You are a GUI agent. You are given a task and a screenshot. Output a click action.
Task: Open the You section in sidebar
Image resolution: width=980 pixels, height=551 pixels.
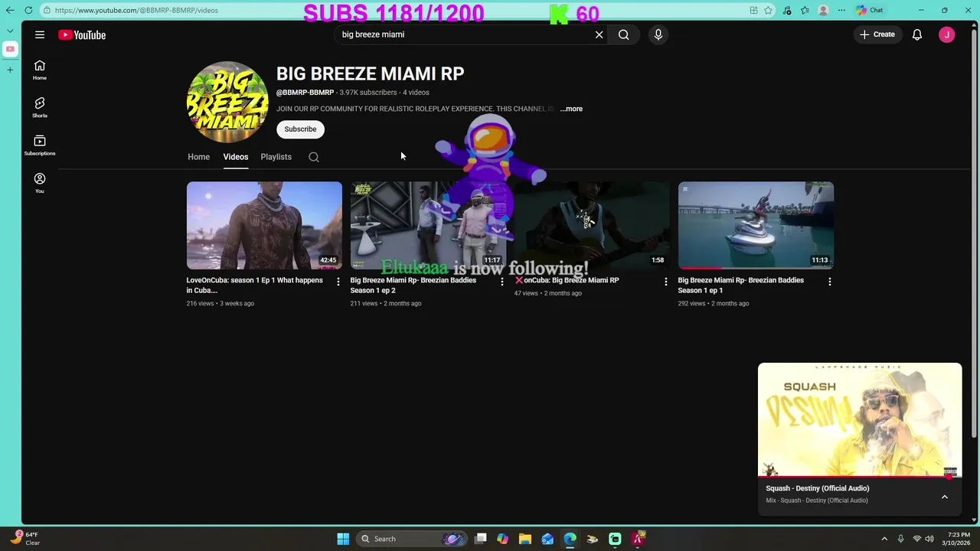pos(40,183)
